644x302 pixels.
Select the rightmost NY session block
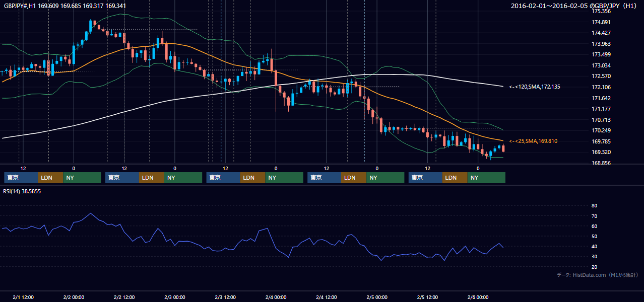tap(486, 178)
